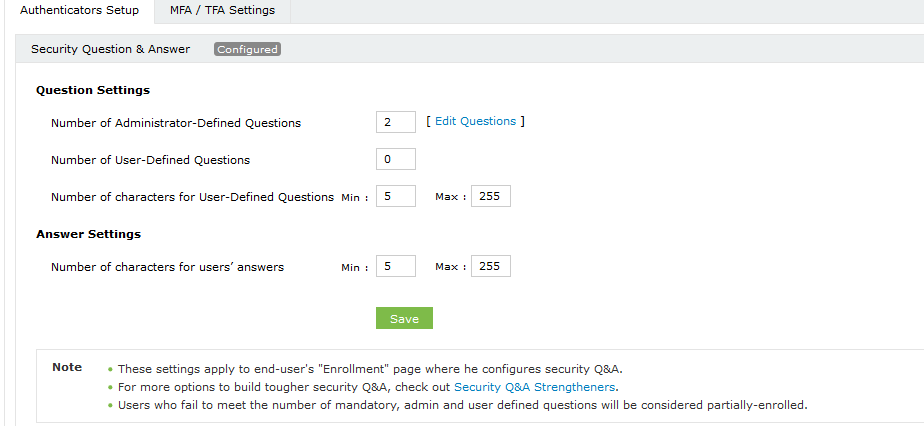Open the Edit Questions link
The height and width of the screenshot is (426, 924).
click(x=475, y=121)
